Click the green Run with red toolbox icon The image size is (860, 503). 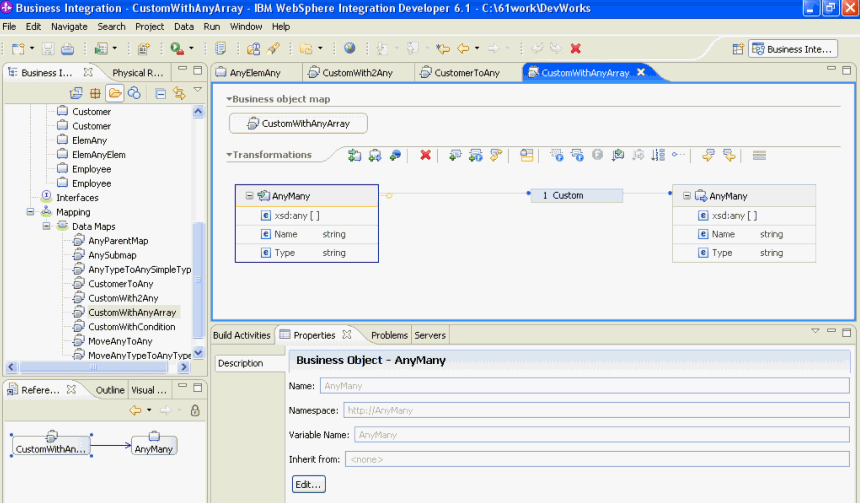pos(177,49)
